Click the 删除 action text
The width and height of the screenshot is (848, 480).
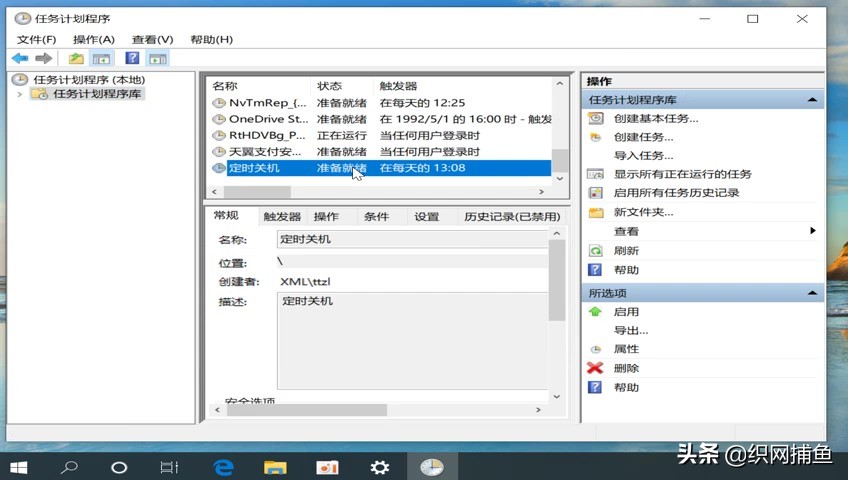626,368
